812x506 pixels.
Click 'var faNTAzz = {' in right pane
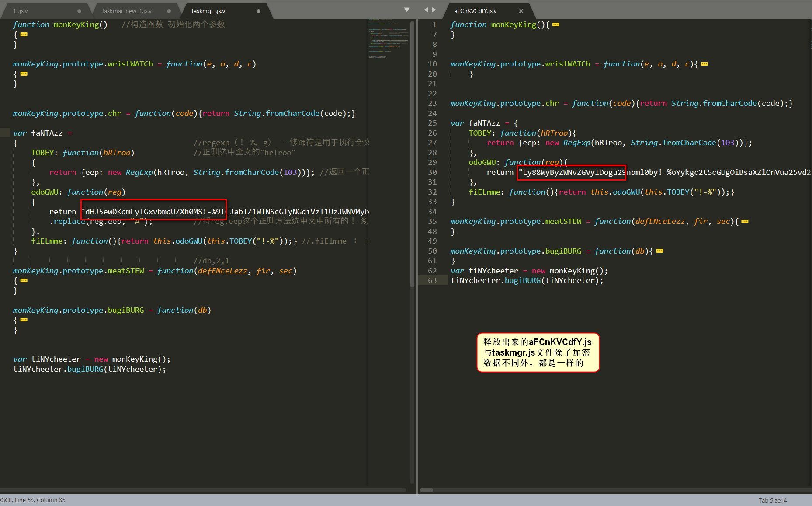coord(484,123)
